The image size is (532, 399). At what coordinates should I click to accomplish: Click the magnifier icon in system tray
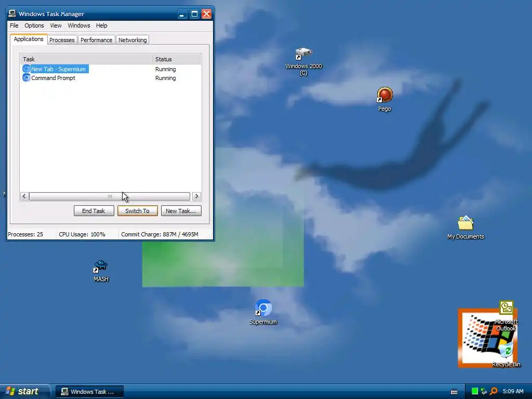(494, 391)
